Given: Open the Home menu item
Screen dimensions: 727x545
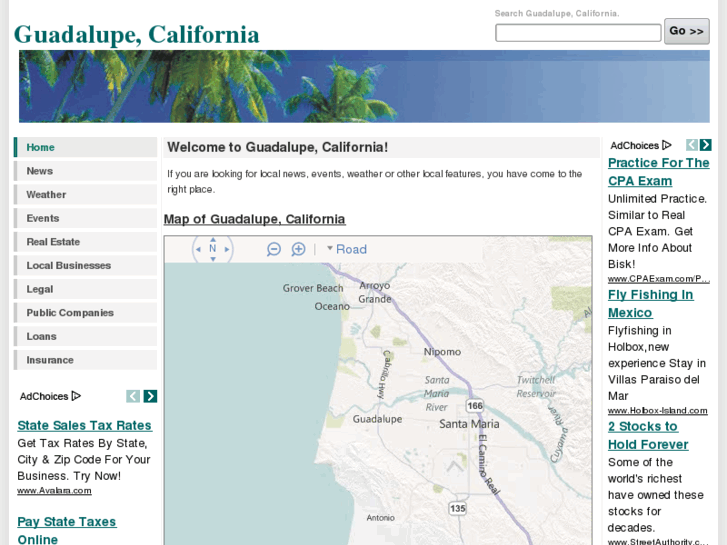Looking at the screenshot, I should pos(85,147).
